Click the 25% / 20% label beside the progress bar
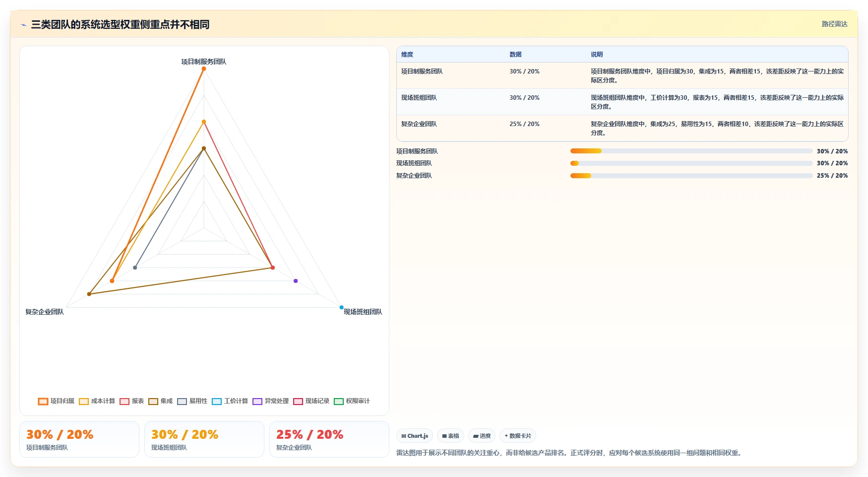The width and height of the screenshot is (868, 477). pos(832,176)
